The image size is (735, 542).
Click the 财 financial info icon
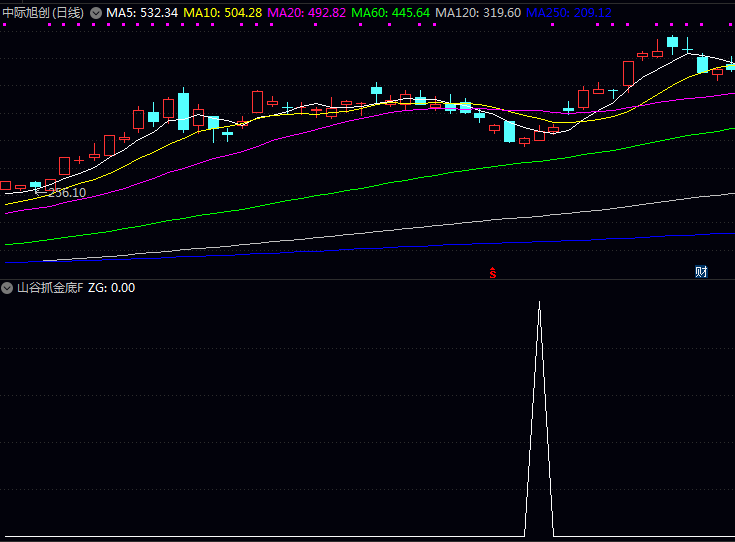tap(702, 272)
